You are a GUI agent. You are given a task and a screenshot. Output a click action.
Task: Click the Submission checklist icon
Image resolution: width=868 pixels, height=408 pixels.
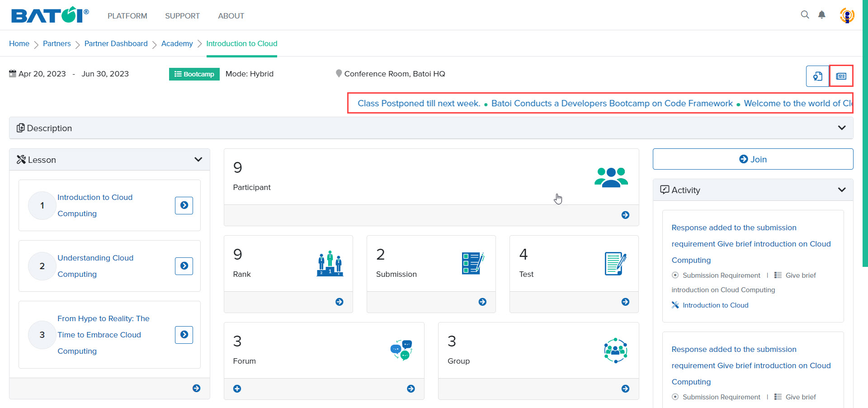(473, 263)
